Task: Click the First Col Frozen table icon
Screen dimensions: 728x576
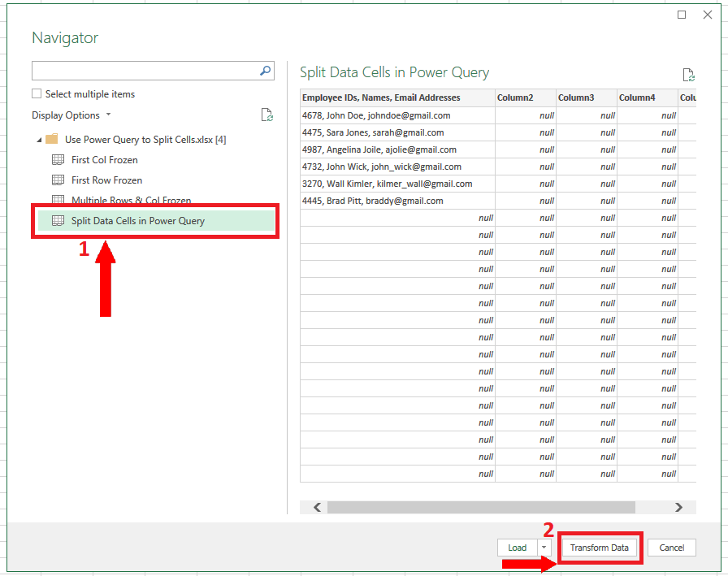Action: point(58,160)
